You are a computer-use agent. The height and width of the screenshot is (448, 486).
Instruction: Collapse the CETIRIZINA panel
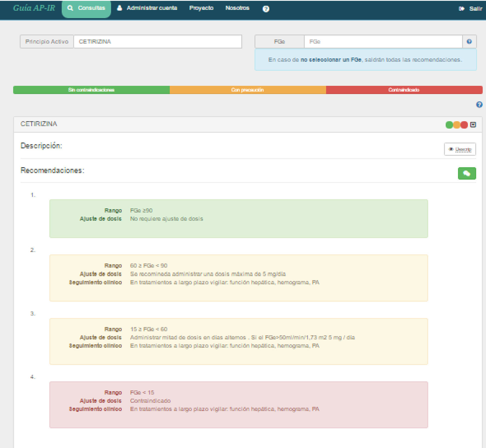pyautogui.click(x=473, y=125)
